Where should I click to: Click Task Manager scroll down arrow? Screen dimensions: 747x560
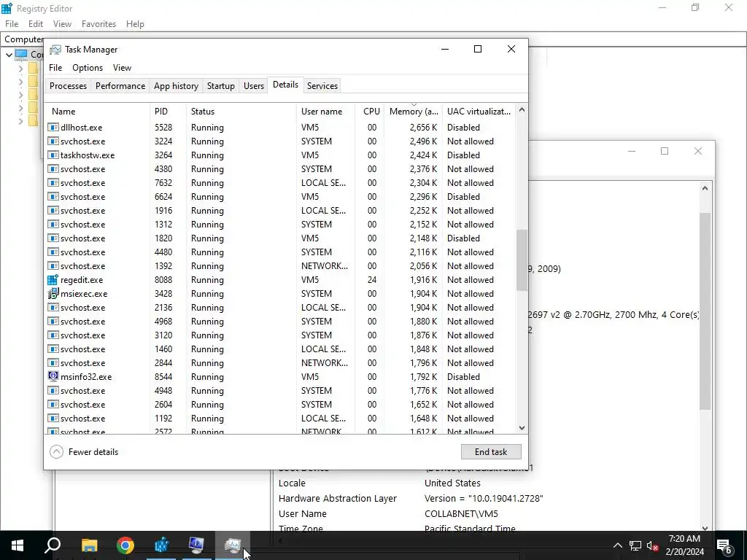522,427
